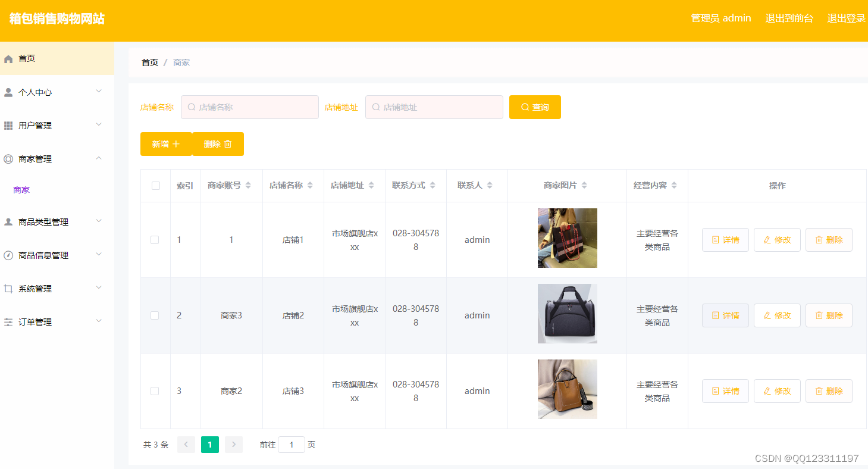Click 首页 in the breadcrumb
The height and width of the screenshot is (469, 868).
pos(150,62)
